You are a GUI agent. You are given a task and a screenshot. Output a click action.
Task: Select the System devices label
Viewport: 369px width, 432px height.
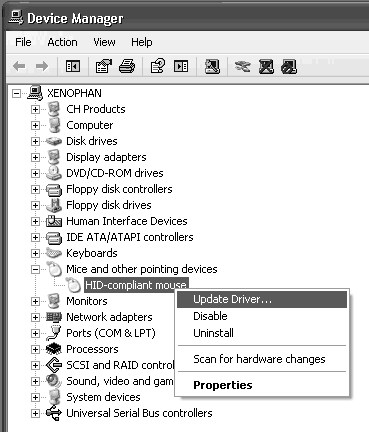click(103, 397)
